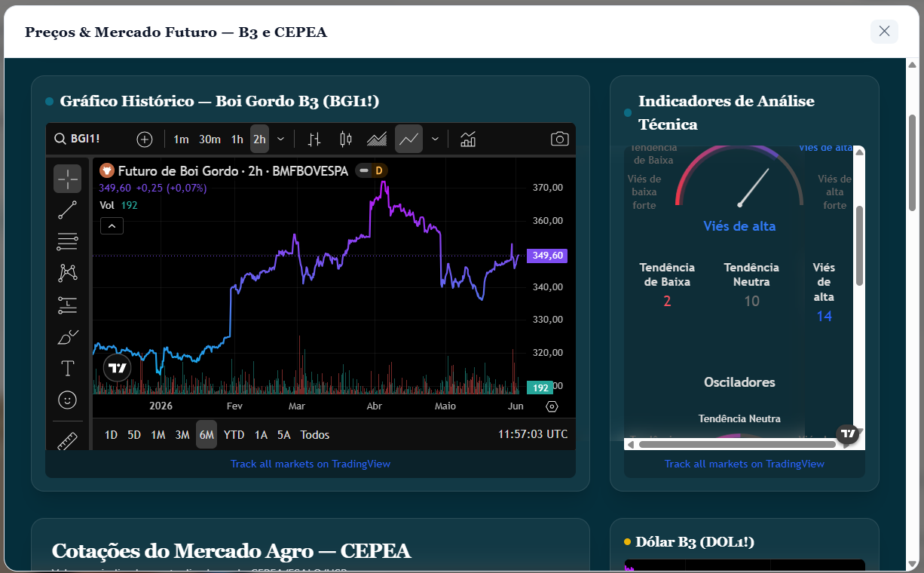The image size is (924, 573).
Task: Click the Viés de alta count 14
Action: tap(824, 316)
